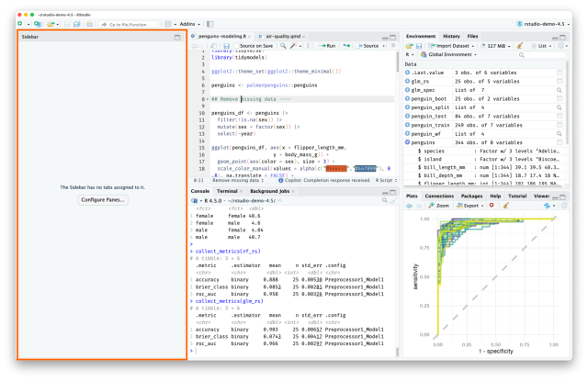
Task: Switch to the Files tab
Action: tap(472, 37)
